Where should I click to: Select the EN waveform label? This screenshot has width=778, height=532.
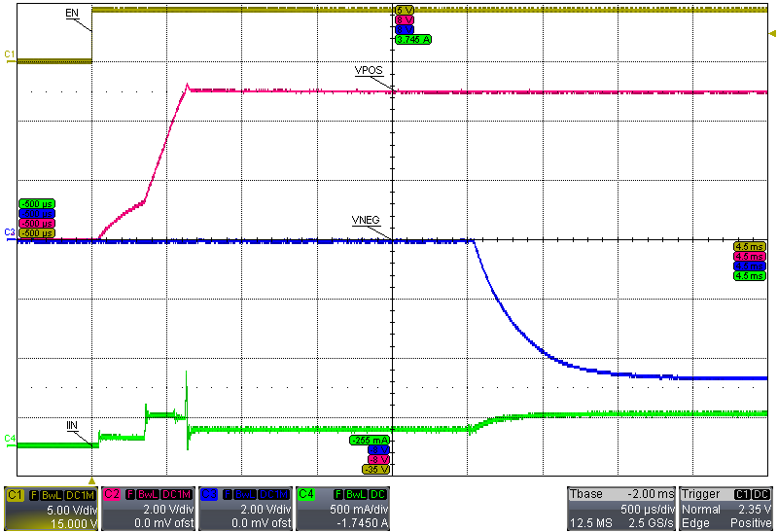[x=72, y=14]
